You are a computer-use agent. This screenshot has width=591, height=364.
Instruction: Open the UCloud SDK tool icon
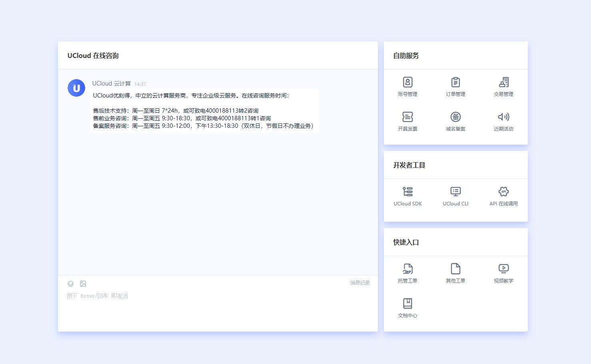[x=407, y=192]
